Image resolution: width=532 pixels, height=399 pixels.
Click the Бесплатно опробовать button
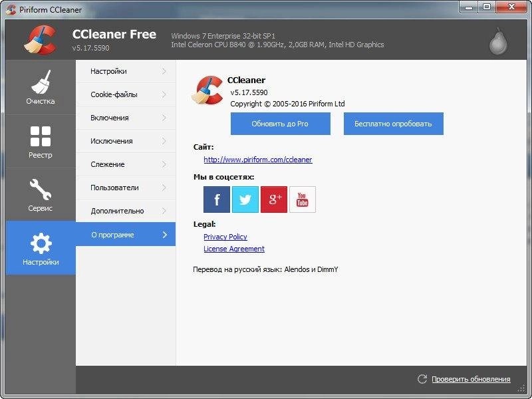(393, 124)
